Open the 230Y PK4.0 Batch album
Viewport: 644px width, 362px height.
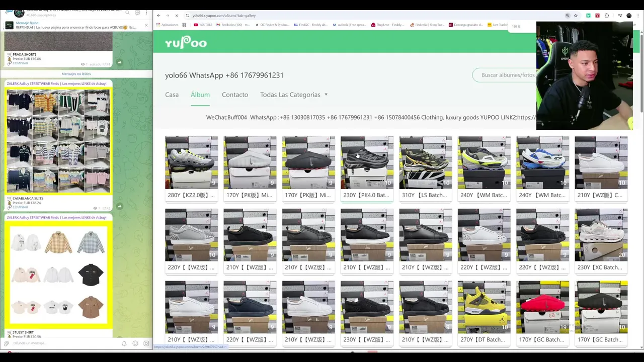coord(367,168)
